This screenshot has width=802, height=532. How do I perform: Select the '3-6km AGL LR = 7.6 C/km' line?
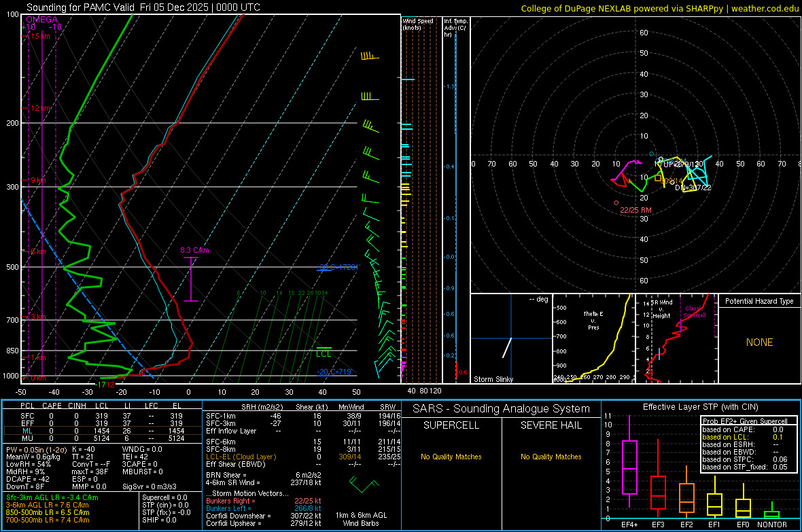coord(47,505)
